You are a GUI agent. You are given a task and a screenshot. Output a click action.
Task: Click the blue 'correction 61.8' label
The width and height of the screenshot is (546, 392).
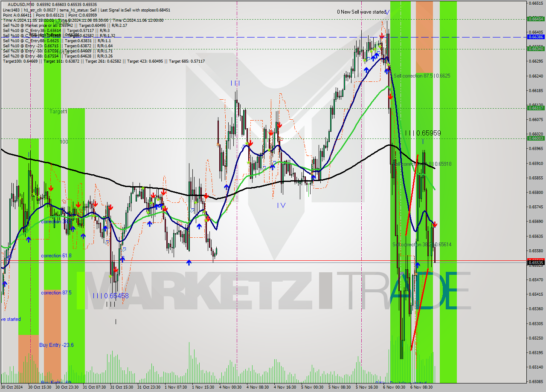[56, 256]
